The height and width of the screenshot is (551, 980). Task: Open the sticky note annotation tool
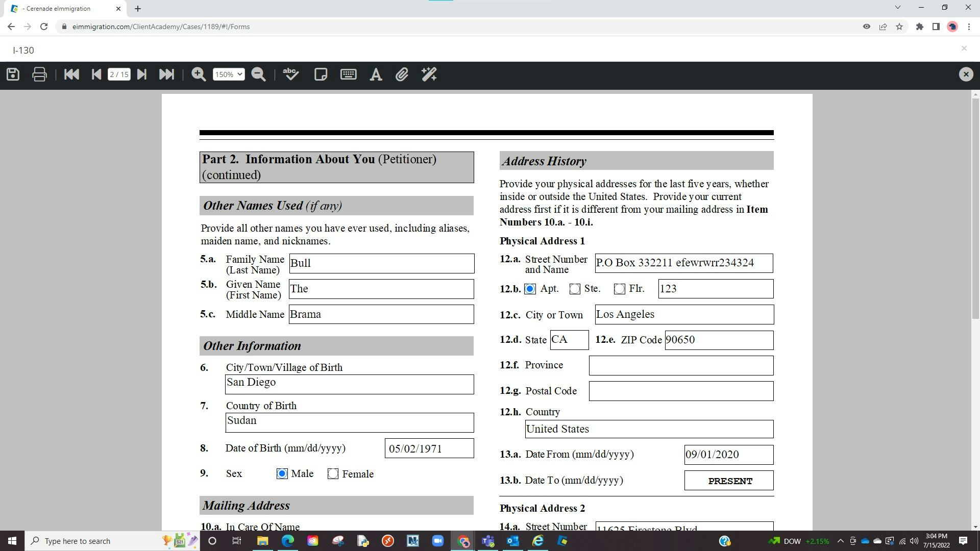click(x=321, y=74)
